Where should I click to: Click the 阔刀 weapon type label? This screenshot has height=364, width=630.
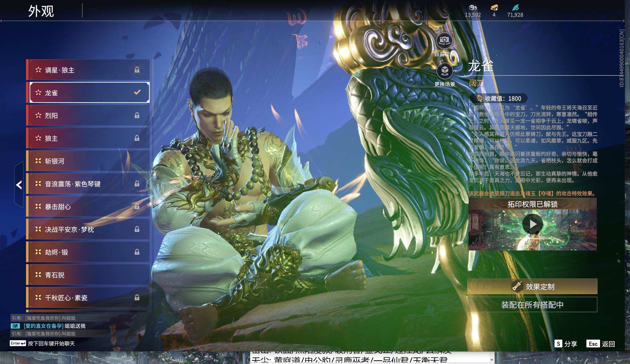click(477, 83)
